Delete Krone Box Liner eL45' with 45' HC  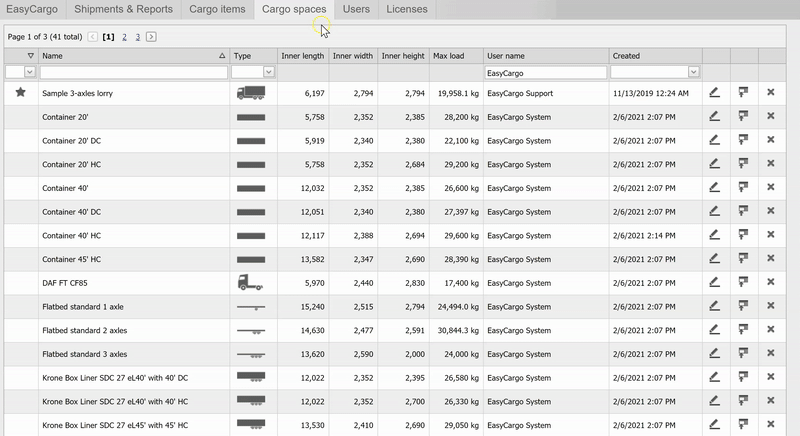770,424
